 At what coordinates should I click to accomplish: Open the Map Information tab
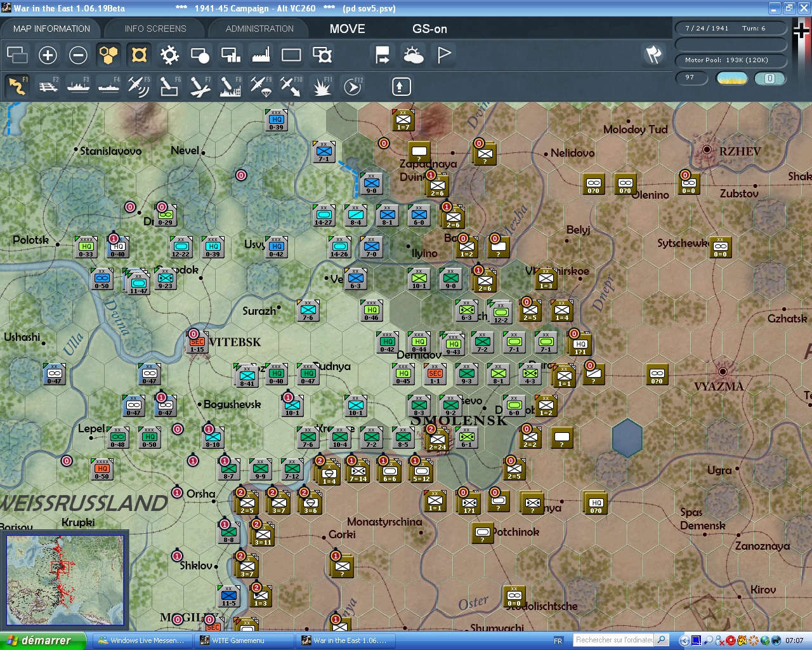point(51,29)
